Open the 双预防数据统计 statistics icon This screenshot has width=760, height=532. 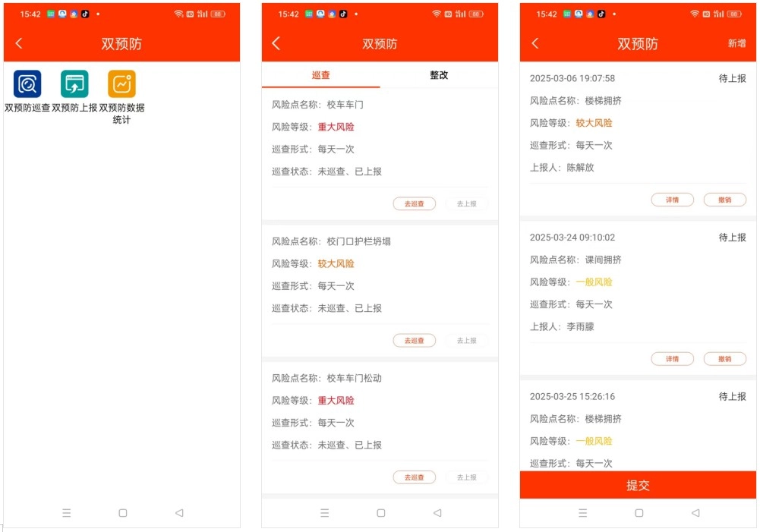(x=121, y=84)
